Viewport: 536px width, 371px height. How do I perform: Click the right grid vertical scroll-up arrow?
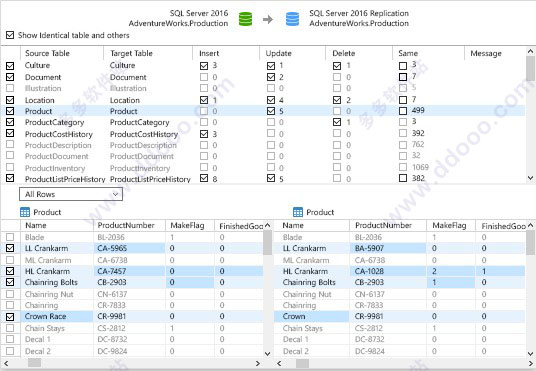tap(530, 225)
